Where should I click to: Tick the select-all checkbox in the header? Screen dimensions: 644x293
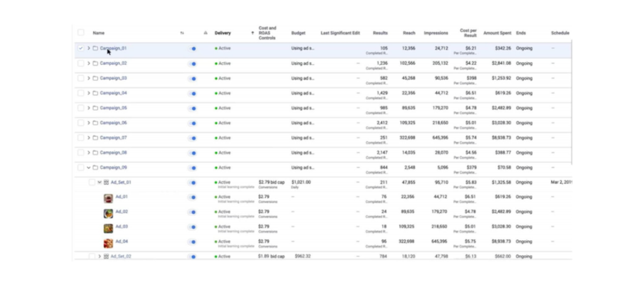[81, 32]
